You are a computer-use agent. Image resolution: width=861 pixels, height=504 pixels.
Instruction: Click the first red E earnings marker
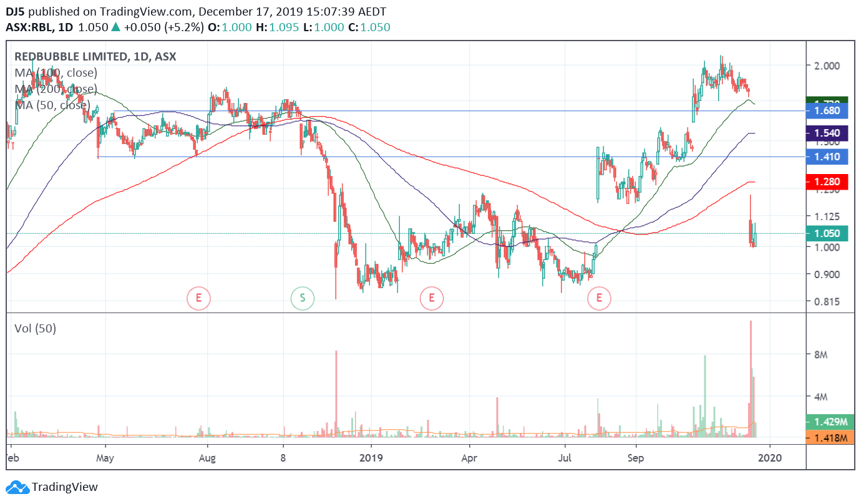point(198,299)
